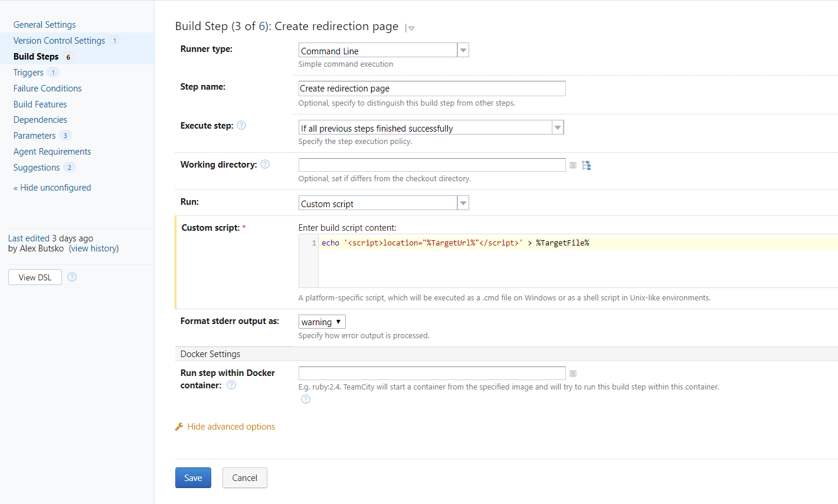The height and width of the screenshot is (504, 838).
Task: Open the Suggestions section
Action: pyautogui.click(x=37, y=168)
